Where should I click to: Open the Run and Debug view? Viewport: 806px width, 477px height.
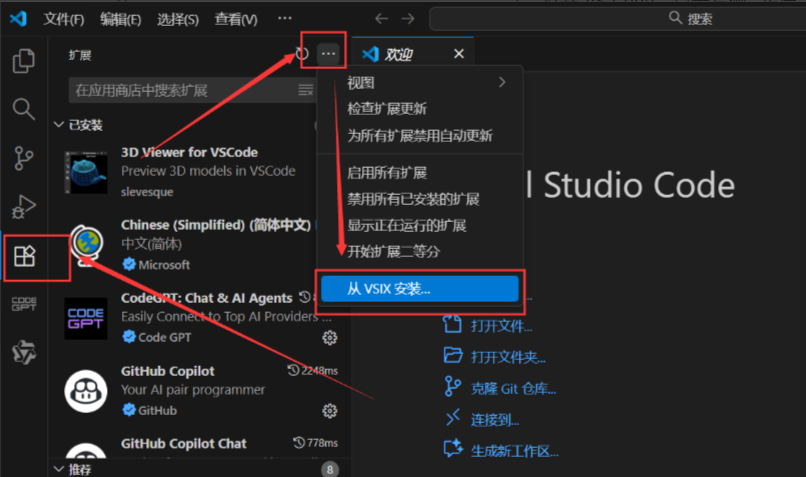(x=24, y=207)
